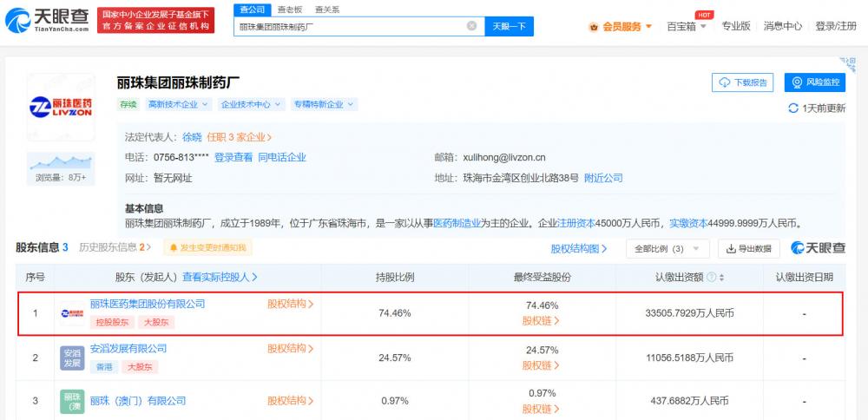868x420 pixels.
Task: Open 丽珠（澳门）有限公司 shareholder link
Action: tap(138, 401)
